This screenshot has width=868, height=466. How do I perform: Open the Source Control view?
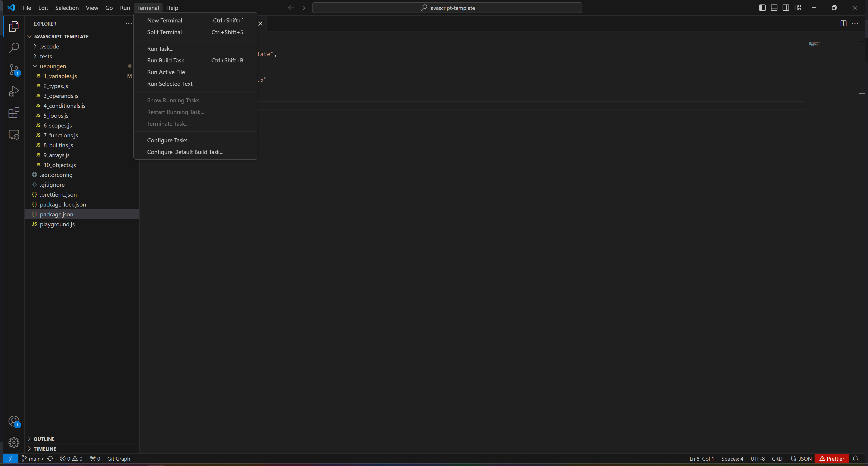pos(13,70)
